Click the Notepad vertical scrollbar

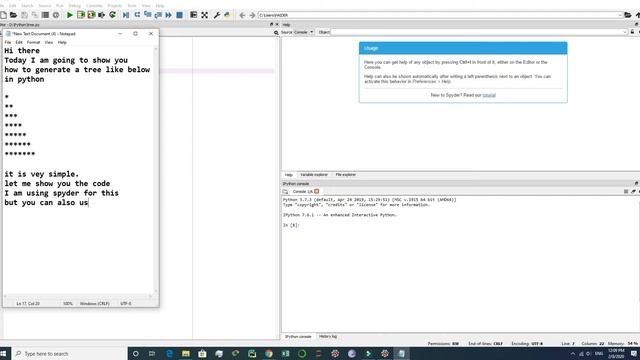[x=156, y=169]
